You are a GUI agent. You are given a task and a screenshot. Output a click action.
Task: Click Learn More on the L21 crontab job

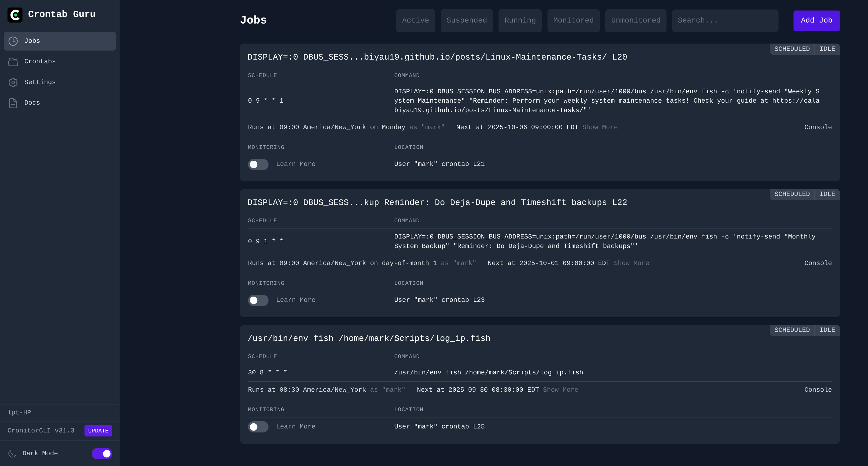click(295, 164)
